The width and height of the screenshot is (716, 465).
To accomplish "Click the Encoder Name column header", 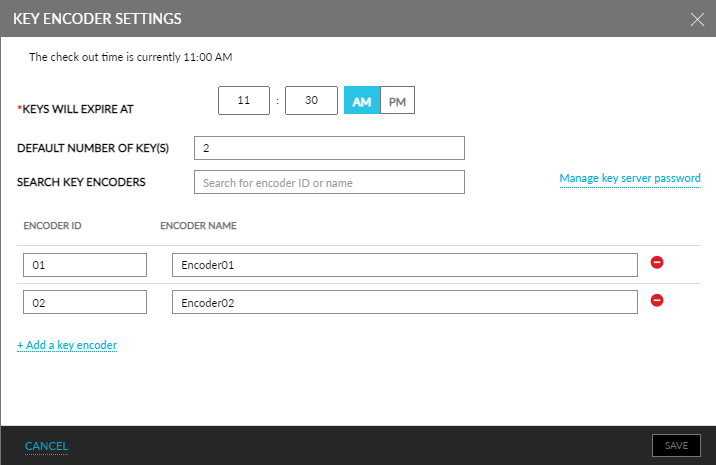I will coord(198,226).
